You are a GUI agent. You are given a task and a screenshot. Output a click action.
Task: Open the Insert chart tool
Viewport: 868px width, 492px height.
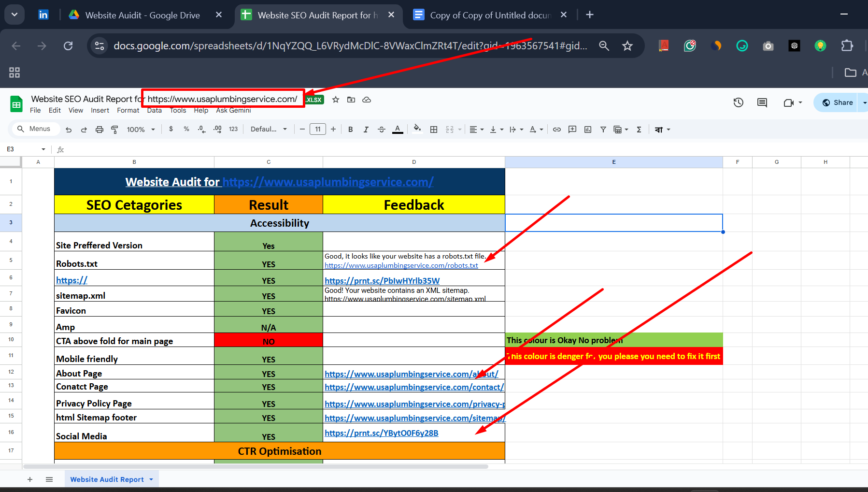pyautogui.click(x=588, y=129)
